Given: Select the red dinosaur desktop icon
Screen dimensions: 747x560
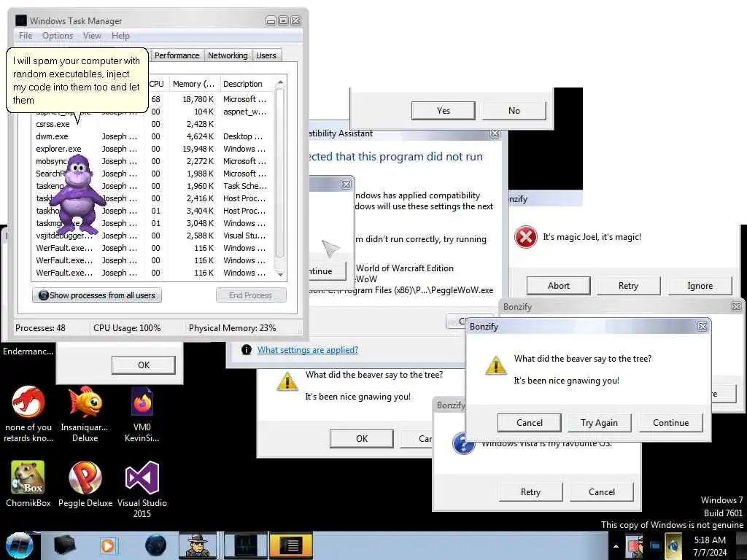Looking at the screenshot, I should [28, 414].
